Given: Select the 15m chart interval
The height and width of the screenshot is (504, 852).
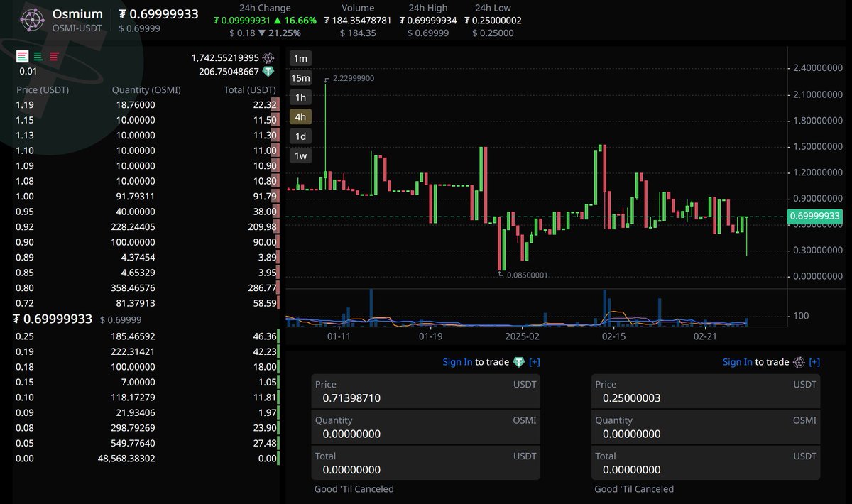Looking at the screenshot, I should (x=301, y=77).
